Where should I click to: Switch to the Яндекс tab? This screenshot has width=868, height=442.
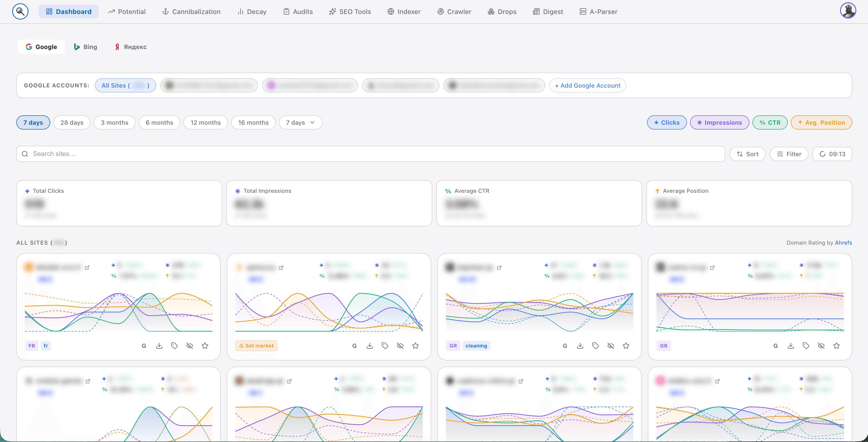(x=131, y=47)
